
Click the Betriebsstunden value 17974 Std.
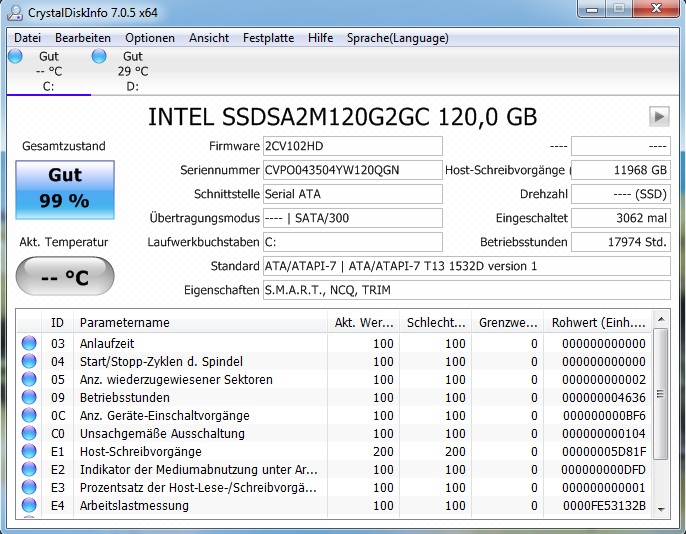[x=621, y=242]
